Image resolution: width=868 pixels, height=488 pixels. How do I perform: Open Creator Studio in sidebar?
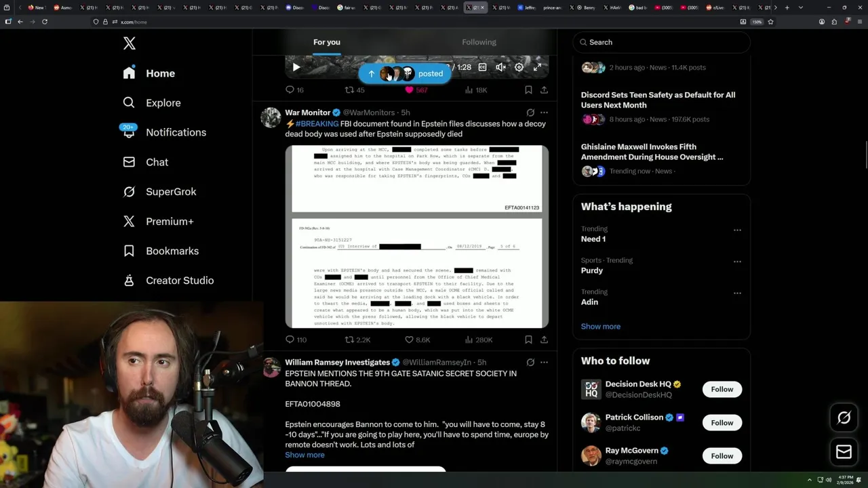(168, 281)
